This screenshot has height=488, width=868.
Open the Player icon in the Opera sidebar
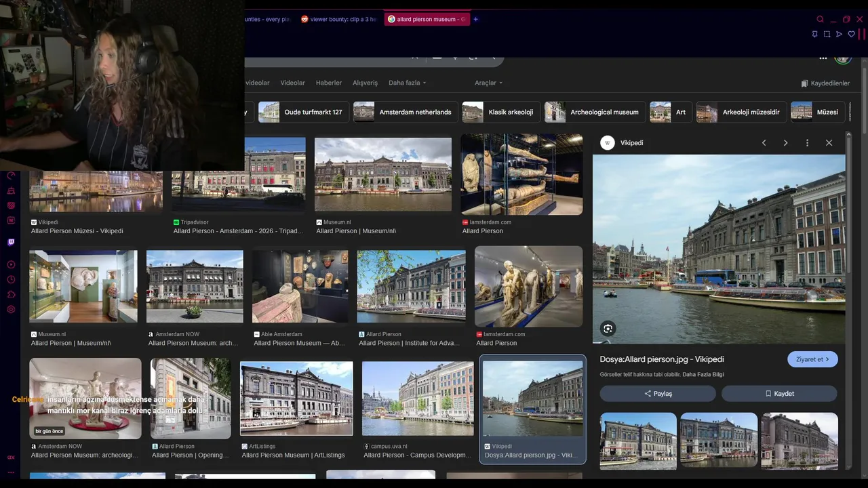click(x=11, y=264)
